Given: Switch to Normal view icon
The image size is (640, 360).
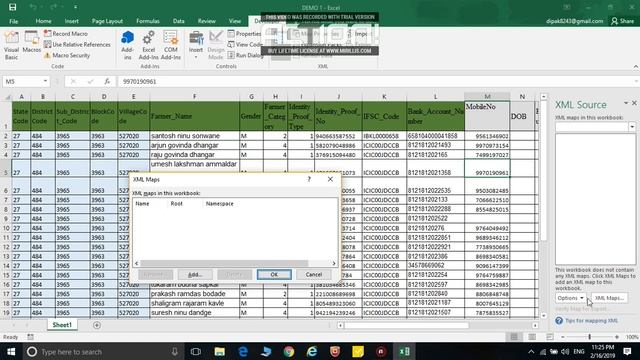Looking at the screenshot, I should [x=514, y=337].
